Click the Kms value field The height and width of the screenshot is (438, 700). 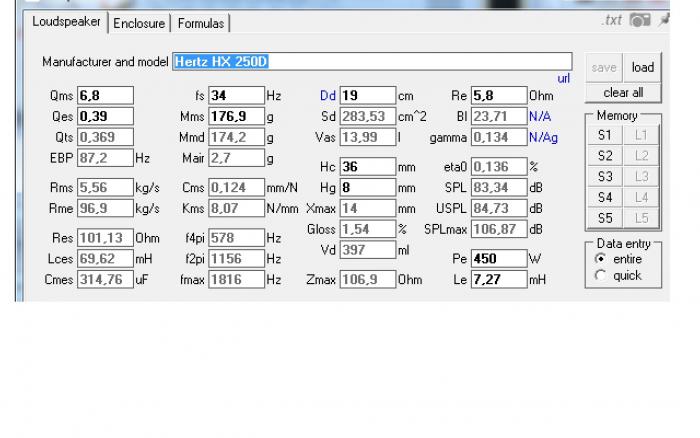(237, 208)
